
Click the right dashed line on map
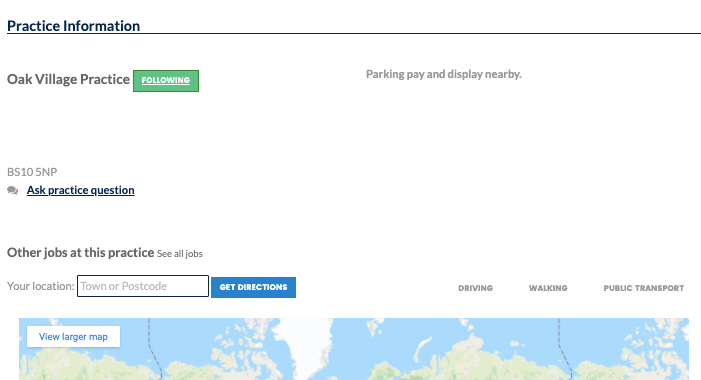click(x=563, y=349)
